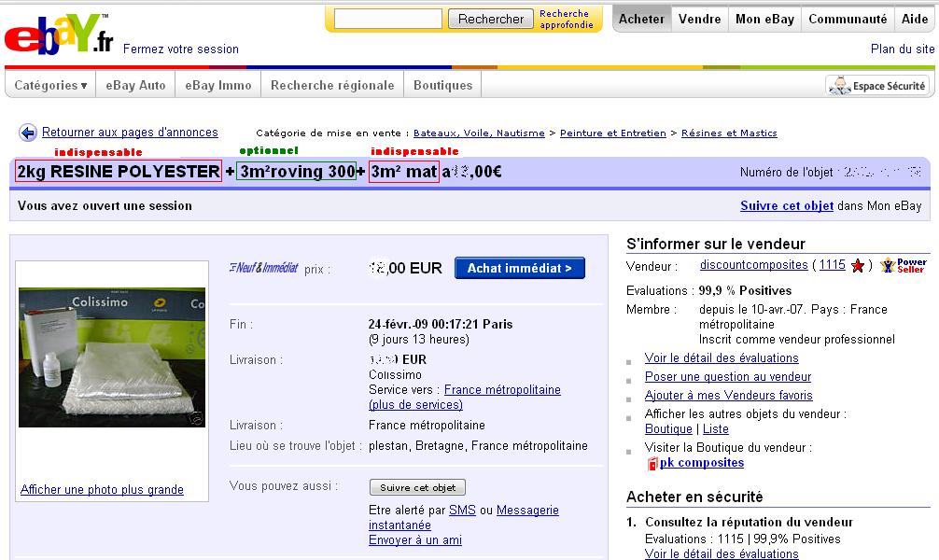Click the Espace Sécurité button
The height and width of the screenshot is (560, 939).
pyautogui.click(x=877, y=86)
